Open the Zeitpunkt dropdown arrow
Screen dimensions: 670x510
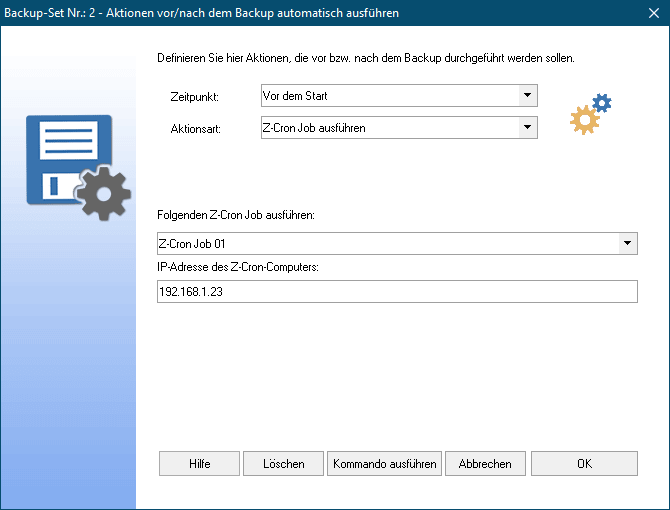tap(528, 96)
